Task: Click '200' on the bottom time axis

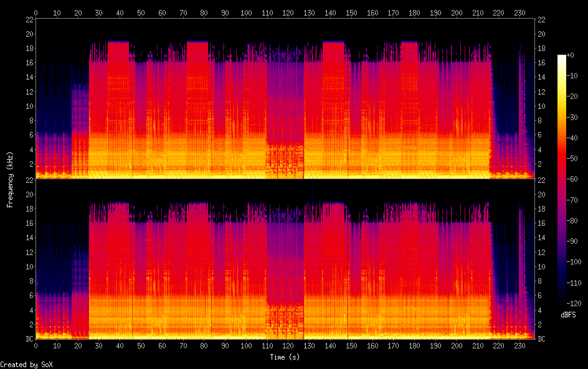Action: click(x=457, y=346)
